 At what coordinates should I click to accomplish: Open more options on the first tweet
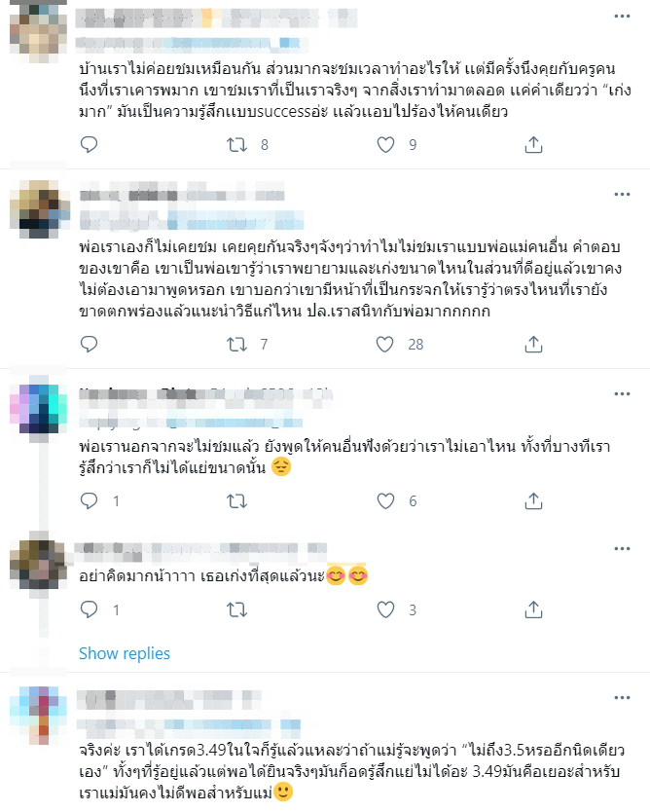622,17
